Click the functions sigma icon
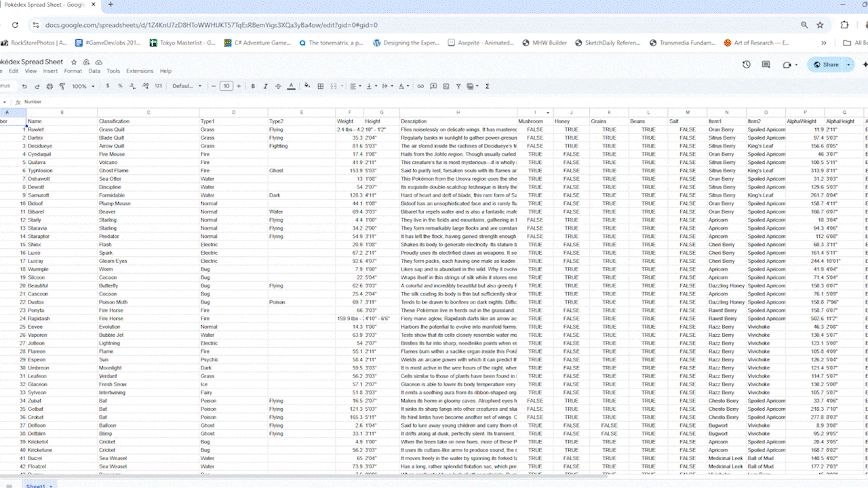This screenshot has width=868, height=488. click(488, 86)
